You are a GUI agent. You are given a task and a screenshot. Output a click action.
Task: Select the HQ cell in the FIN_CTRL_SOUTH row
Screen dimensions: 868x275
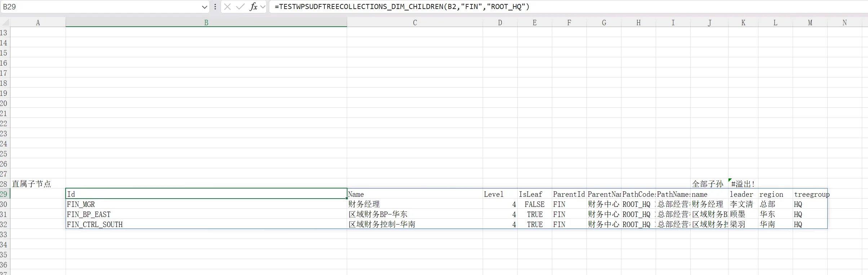click(810, 224)
